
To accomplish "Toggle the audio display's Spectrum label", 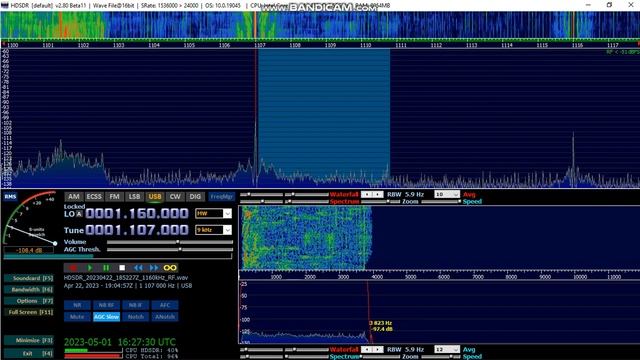I will pos(344,356).
